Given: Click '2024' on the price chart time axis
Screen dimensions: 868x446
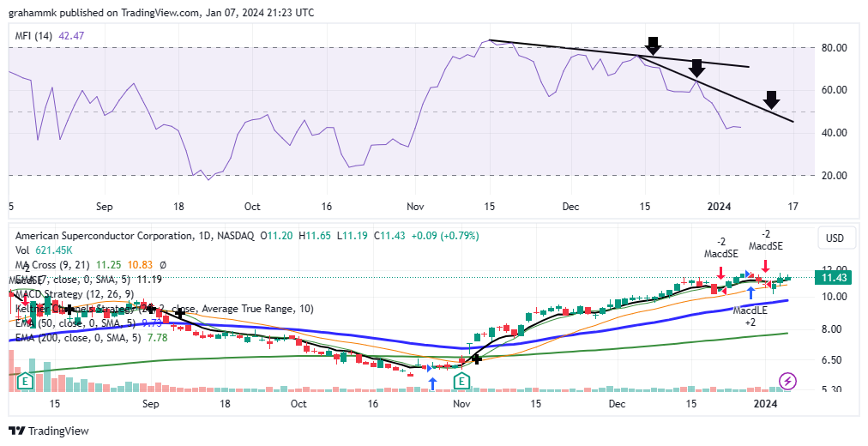Looking at the screenshot, I should 767,404.
